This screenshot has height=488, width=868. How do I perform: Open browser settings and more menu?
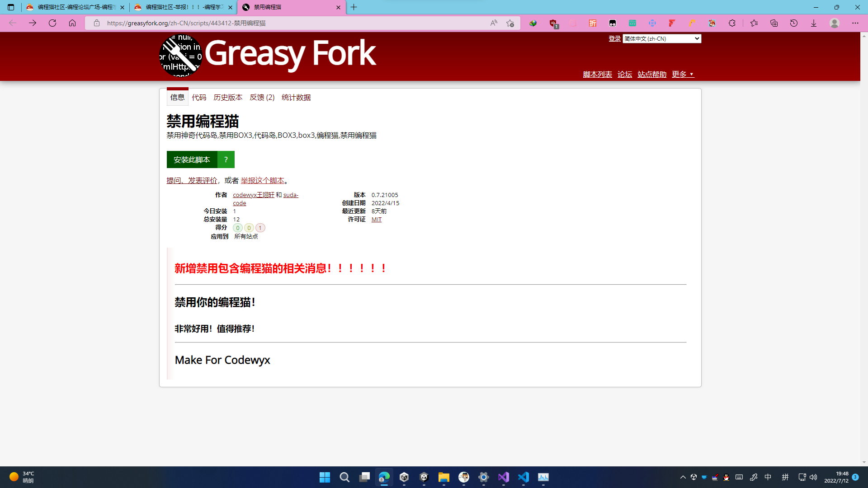[855, 23]
